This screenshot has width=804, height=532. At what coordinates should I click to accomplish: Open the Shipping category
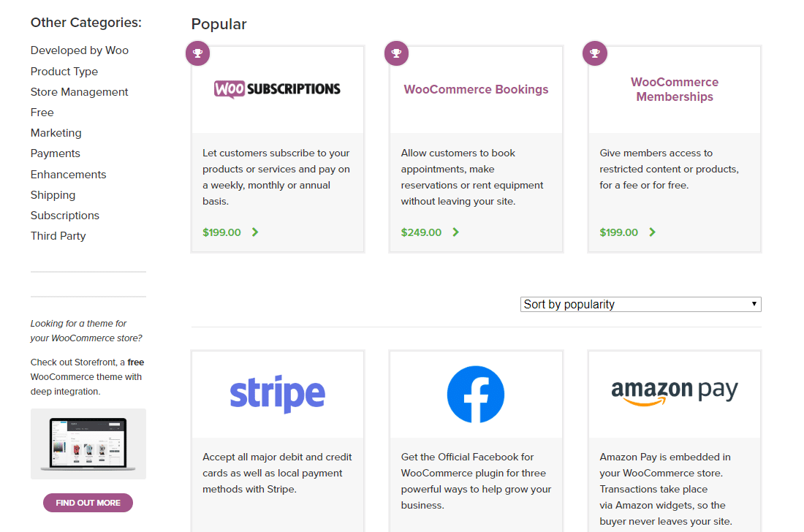point(53,195)
